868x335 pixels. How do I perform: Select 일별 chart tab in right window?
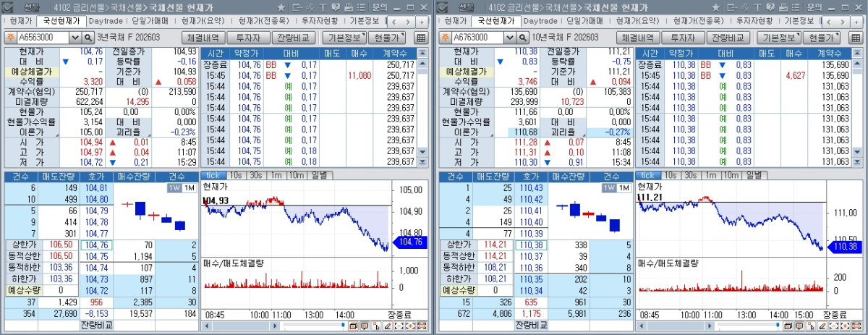pos(753,175)
